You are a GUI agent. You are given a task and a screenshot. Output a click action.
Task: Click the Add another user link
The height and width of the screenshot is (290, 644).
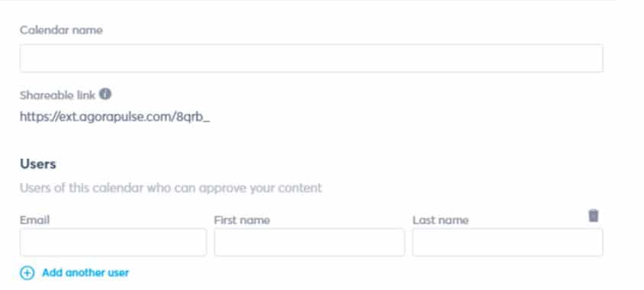pos(85,272)
